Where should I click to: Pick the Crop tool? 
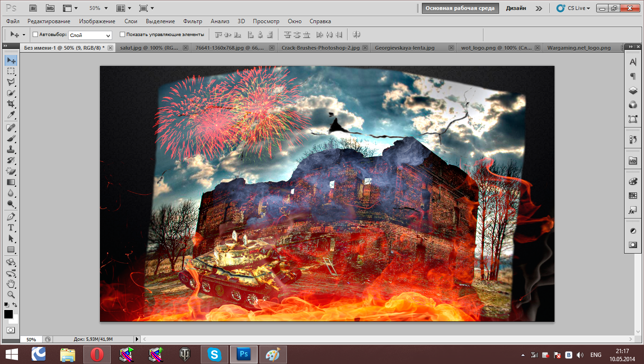[x=11, y=104]
